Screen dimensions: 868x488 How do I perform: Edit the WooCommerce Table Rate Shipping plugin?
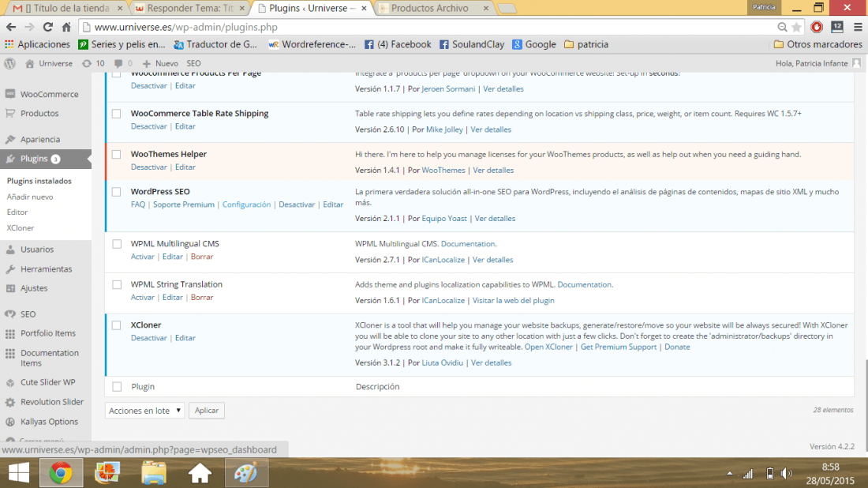pos(185,126)
